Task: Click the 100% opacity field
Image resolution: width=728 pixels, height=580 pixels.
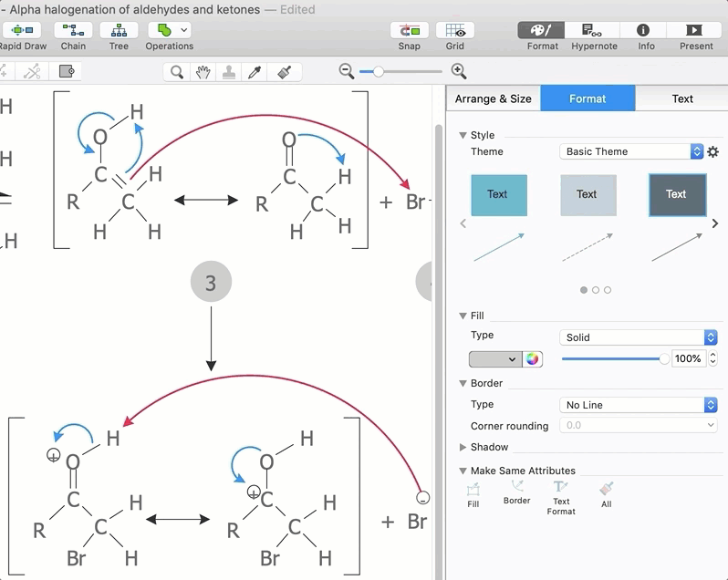Action: [x=688, y=358]
